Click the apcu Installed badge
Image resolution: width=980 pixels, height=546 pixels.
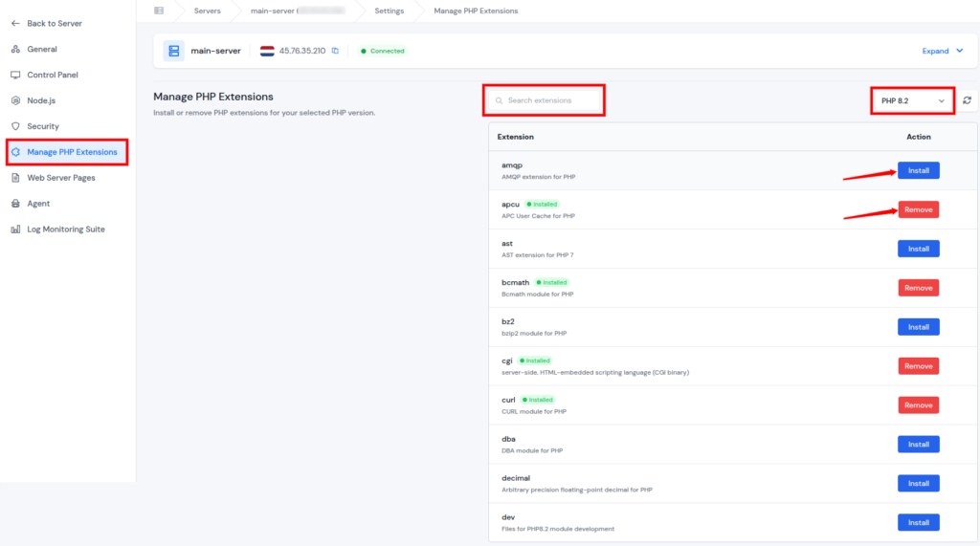pyautogui.click(x=542, y=205)
